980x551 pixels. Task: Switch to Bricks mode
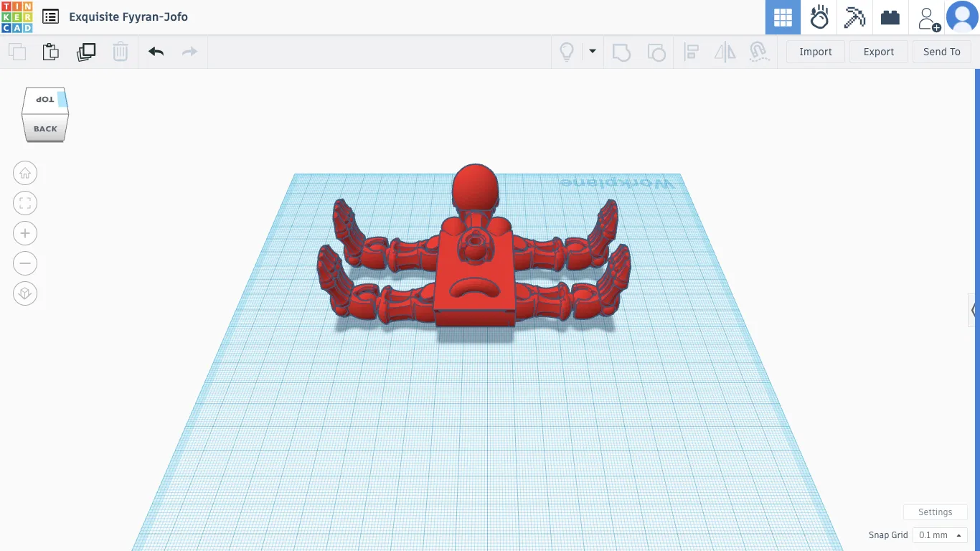890,17
